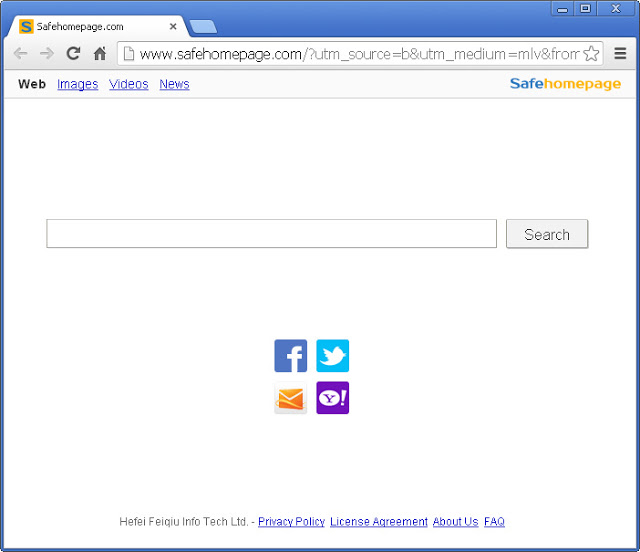This screenshot has height=552, width=640.
Task: Open the Chrome hamburger menu
Action: click(620, 53)
